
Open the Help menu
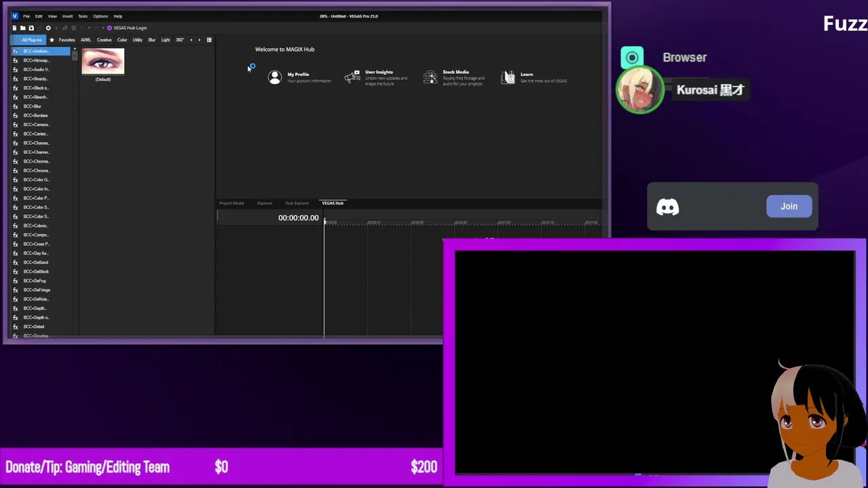[118, 16]
